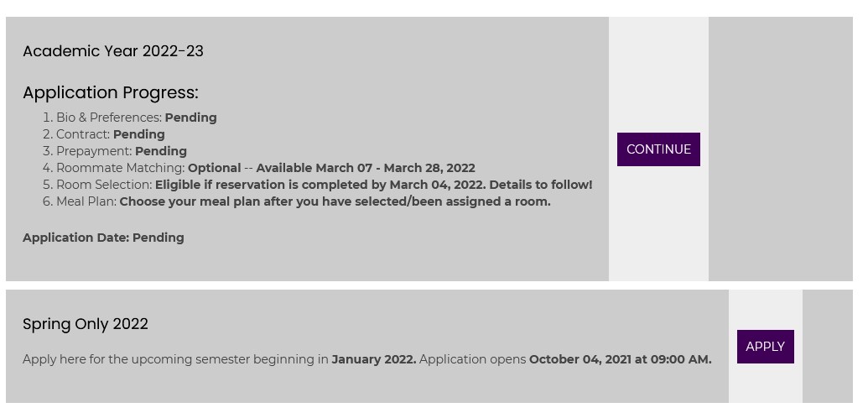868x413 pixels.
Task: Click the APPLY button for Spring Only 2022
Action: pyautogui.click(x=765, y=347)
